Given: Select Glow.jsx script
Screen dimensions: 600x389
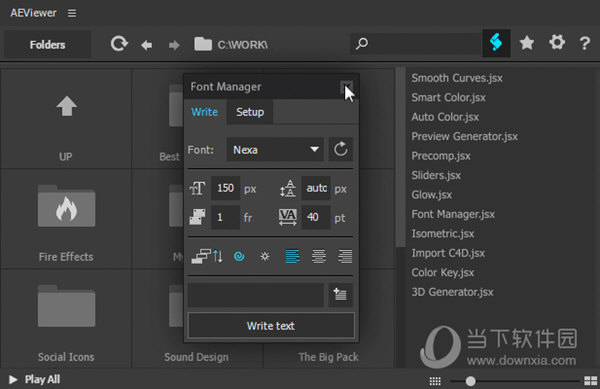Looking at the screenshot, I should 432,195.
